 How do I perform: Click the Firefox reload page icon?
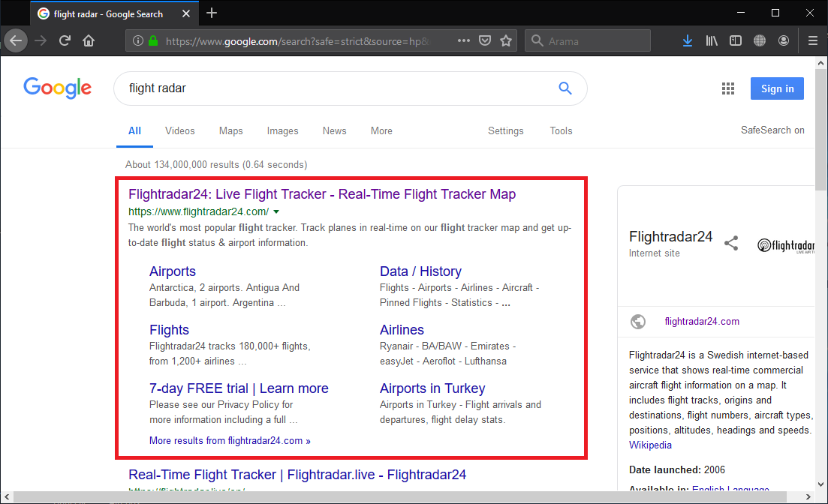(65, 41)
